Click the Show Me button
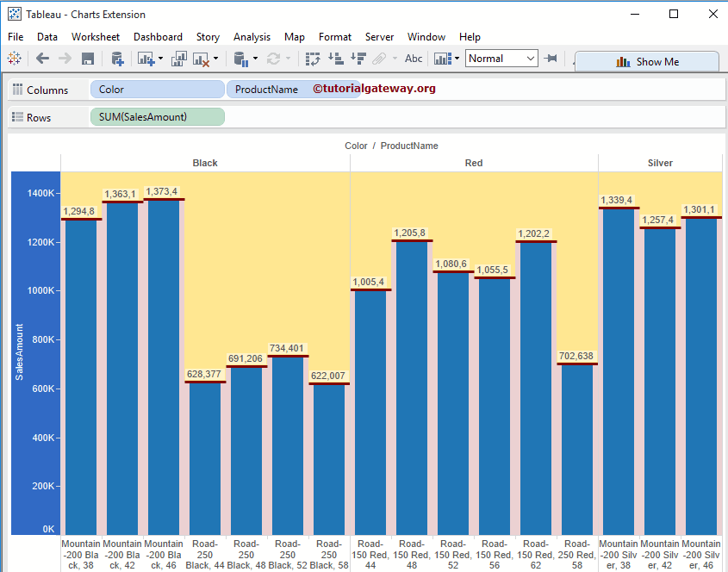Screen dimensions: 728x572 click(x=647, y=62)
